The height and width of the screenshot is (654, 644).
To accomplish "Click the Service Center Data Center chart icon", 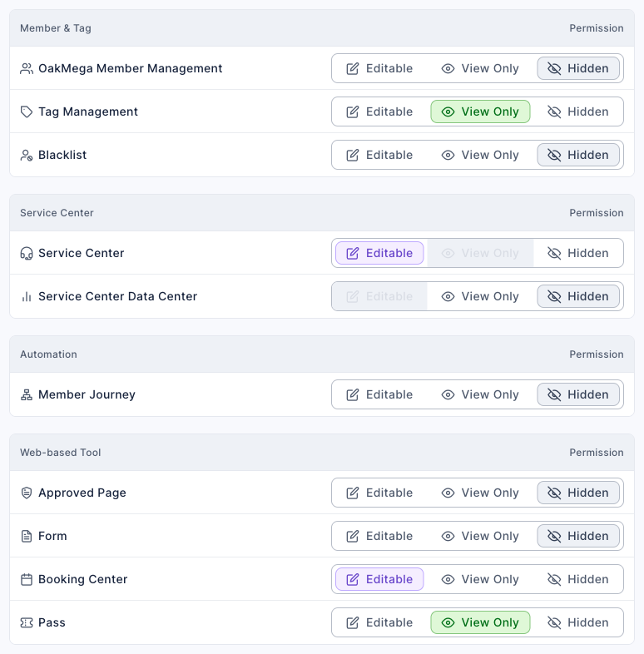I will (x=27, y=296).
